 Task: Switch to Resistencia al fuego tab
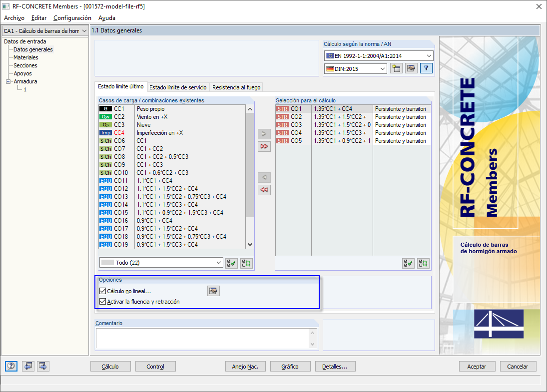pos(236,87)
